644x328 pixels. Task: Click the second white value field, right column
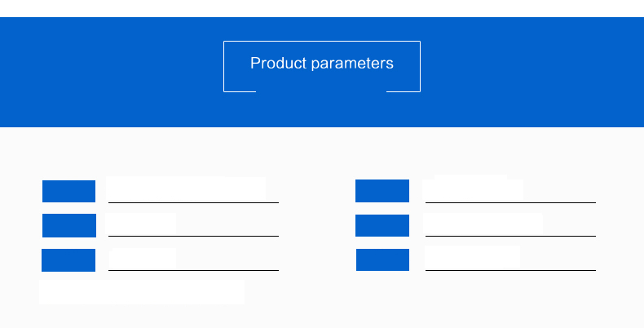(x=483, y=224)
